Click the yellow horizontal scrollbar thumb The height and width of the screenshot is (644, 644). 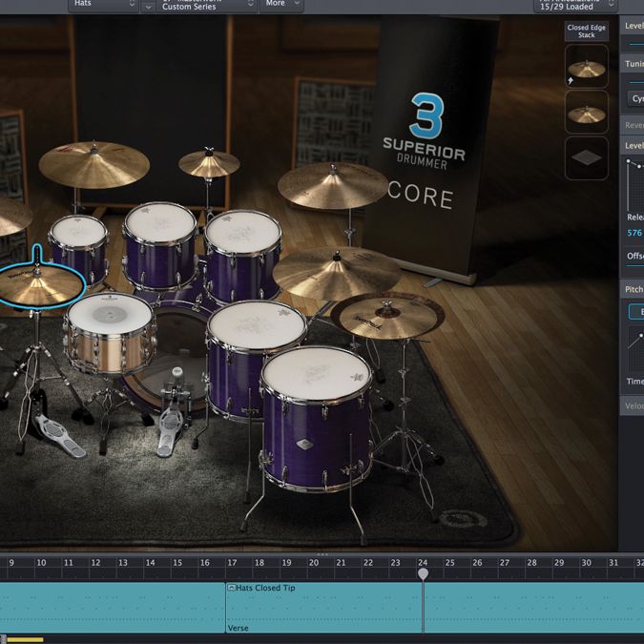click(25, 639)
